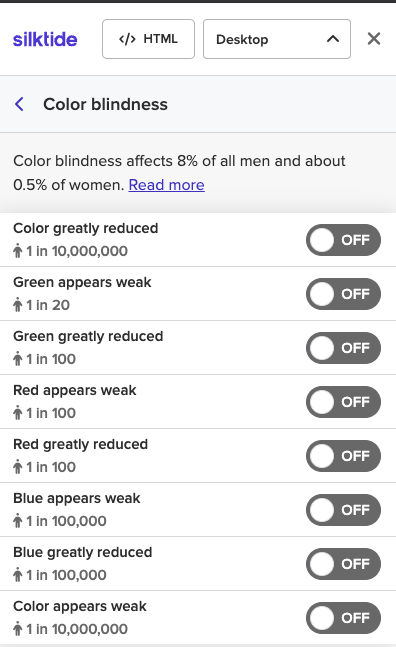Viewport: 396px width, 647px height.
Task: Click person icon beside 1 in 20
Action: [17, 305]
